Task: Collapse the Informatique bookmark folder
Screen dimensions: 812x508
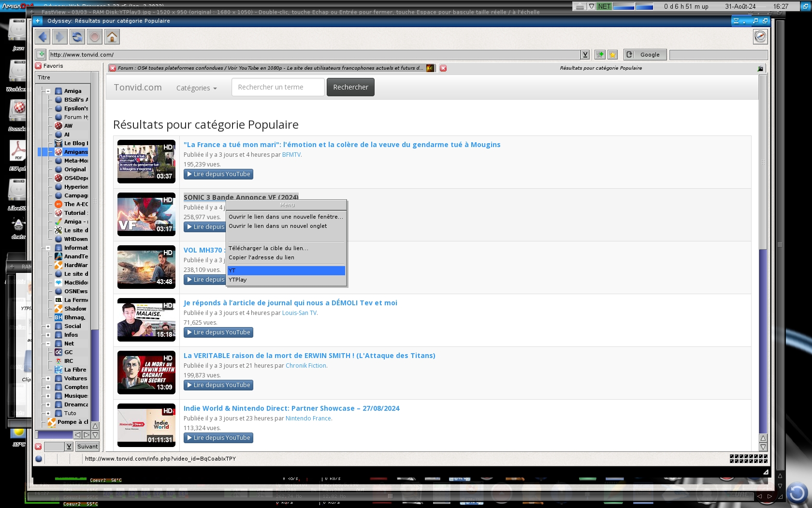Action: tap(48, 248)
